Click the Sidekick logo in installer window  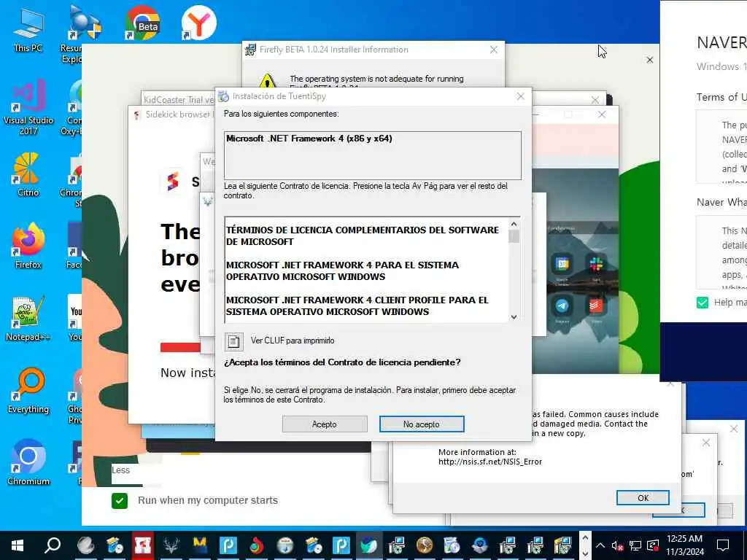pyautogui.click(x=173, y=181)
